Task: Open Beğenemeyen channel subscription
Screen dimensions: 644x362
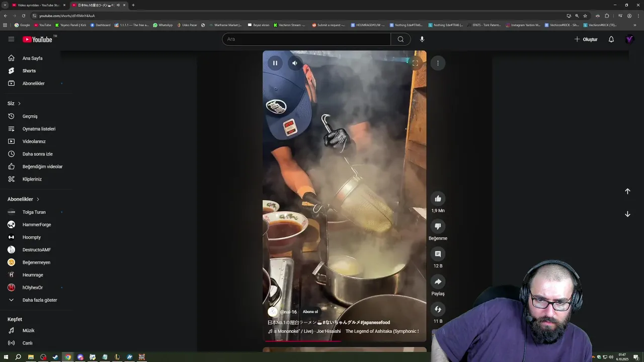Action: (x=35, y=262)
